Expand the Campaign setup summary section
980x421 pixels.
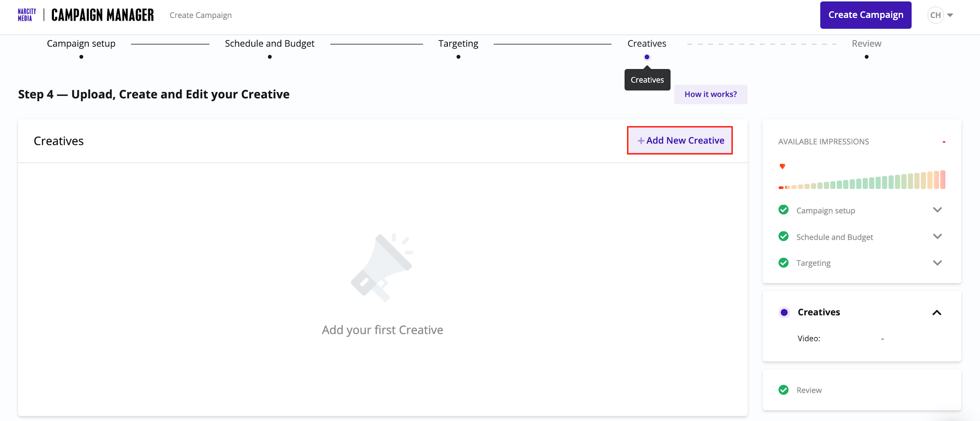click(x=937, y=210)
